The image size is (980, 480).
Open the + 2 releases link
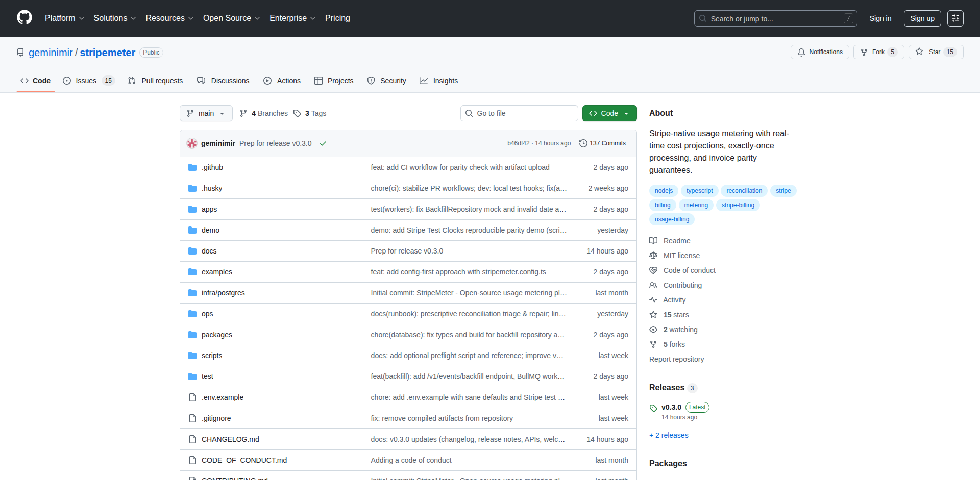[669, 435]
